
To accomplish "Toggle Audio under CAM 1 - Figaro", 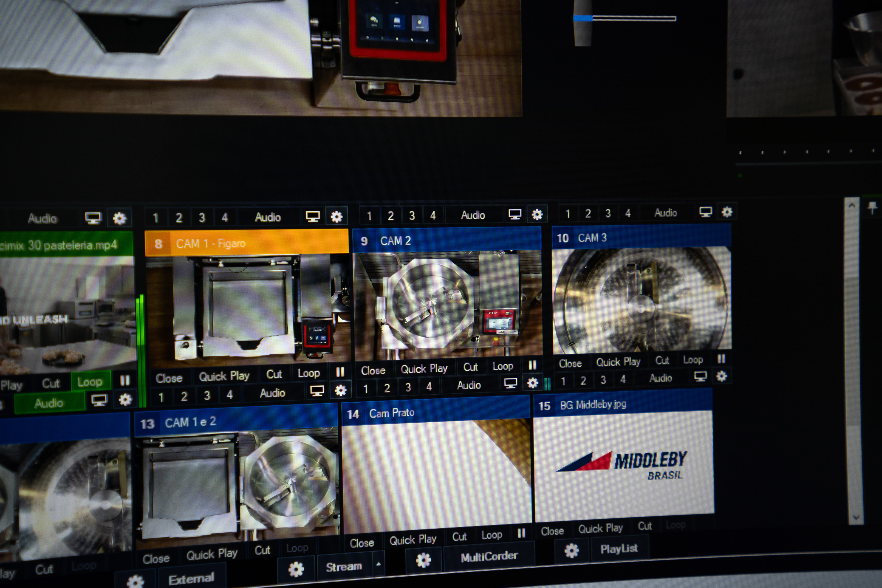I will [273, 393].
